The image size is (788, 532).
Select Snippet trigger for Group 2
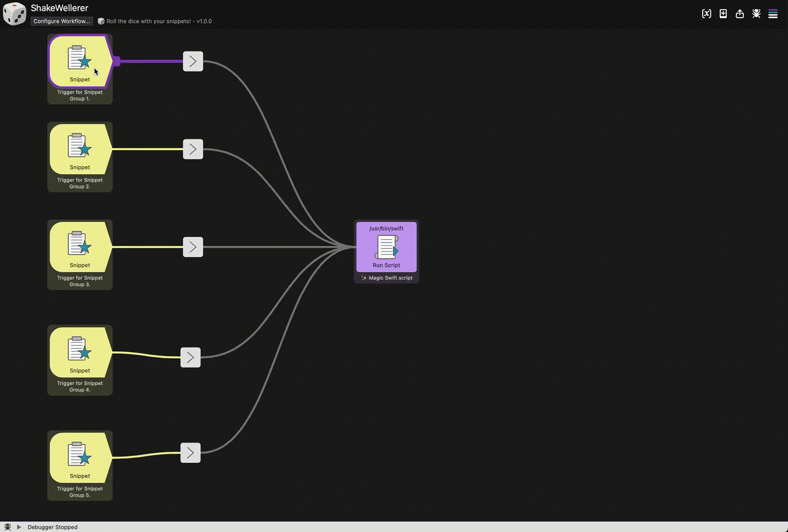pos(80,149)
